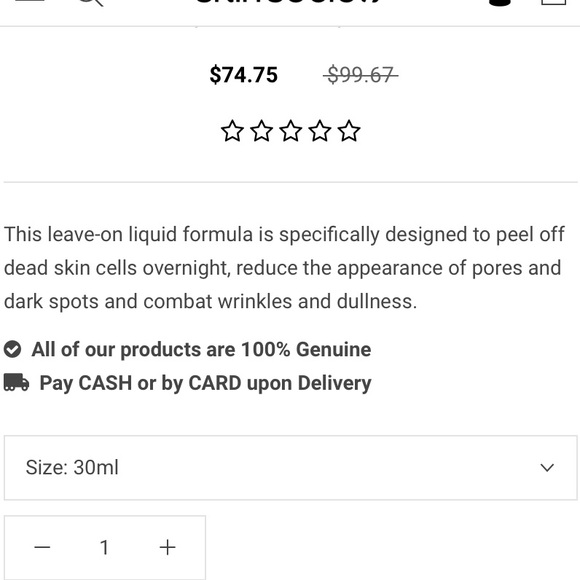
Task: Click the crossed-out $99.67 price
Action: 361,75
